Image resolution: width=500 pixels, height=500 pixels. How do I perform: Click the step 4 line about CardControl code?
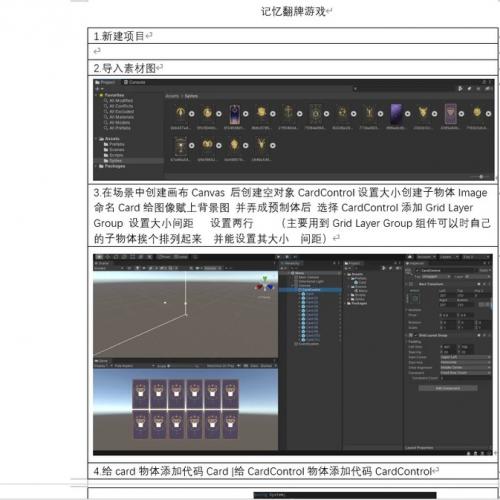263,471
